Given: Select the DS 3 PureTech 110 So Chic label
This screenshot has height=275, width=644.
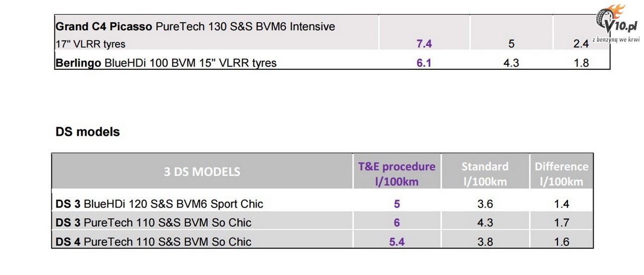Looking at the screenshot, I should 153,222.
